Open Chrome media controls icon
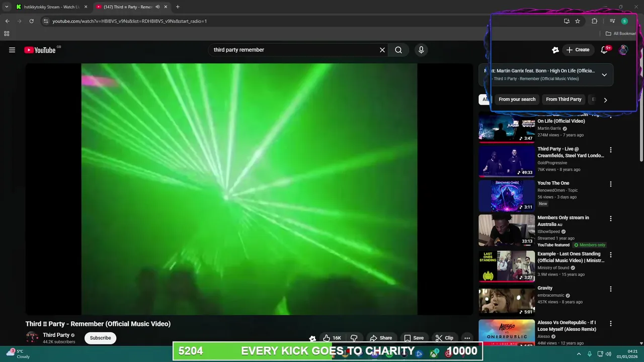 click(612, 21)
